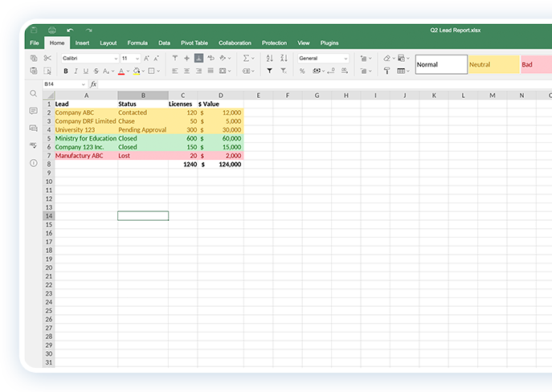Screen dimensions: 552x392
Task: Toggle italic formatting
Action: (x=76, y=71)
